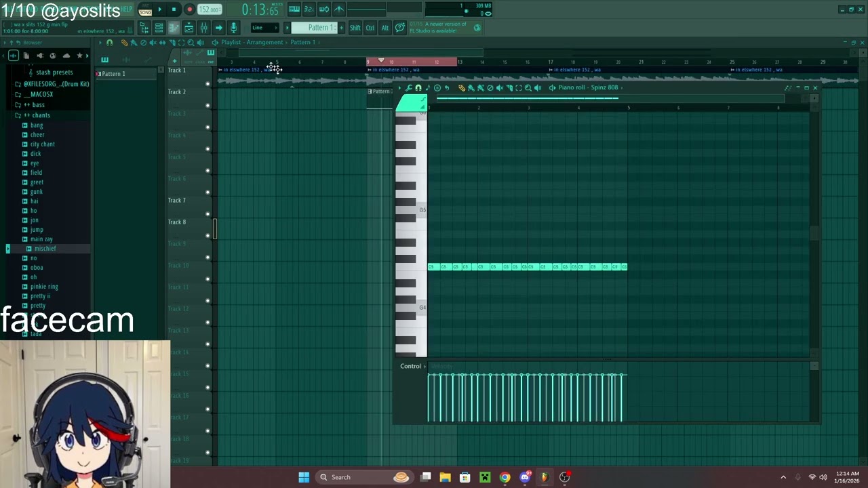Mute Track 1 with its dot

(x=208, y=84)
